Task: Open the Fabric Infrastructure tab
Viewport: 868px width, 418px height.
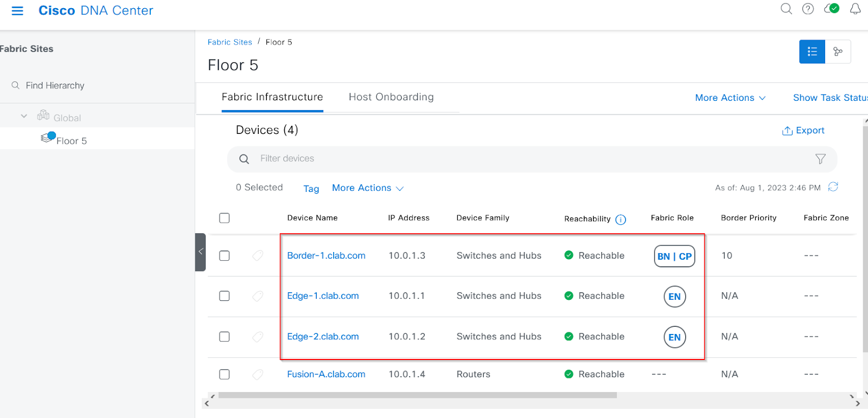Action: 272,97
